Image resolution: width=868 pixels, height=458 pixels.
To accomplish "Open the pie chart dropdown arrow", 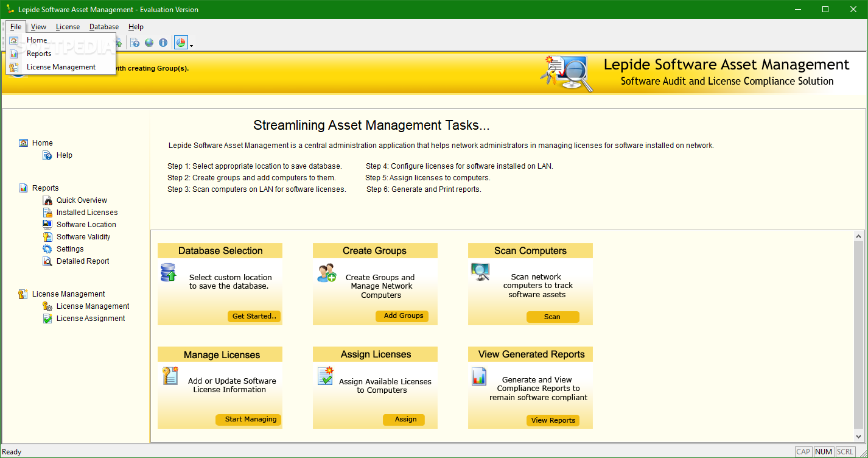I will (191, 44).
